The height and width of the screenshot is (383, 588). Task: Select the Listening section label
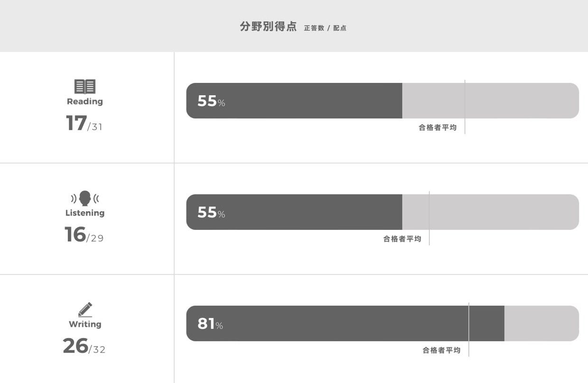85,213
